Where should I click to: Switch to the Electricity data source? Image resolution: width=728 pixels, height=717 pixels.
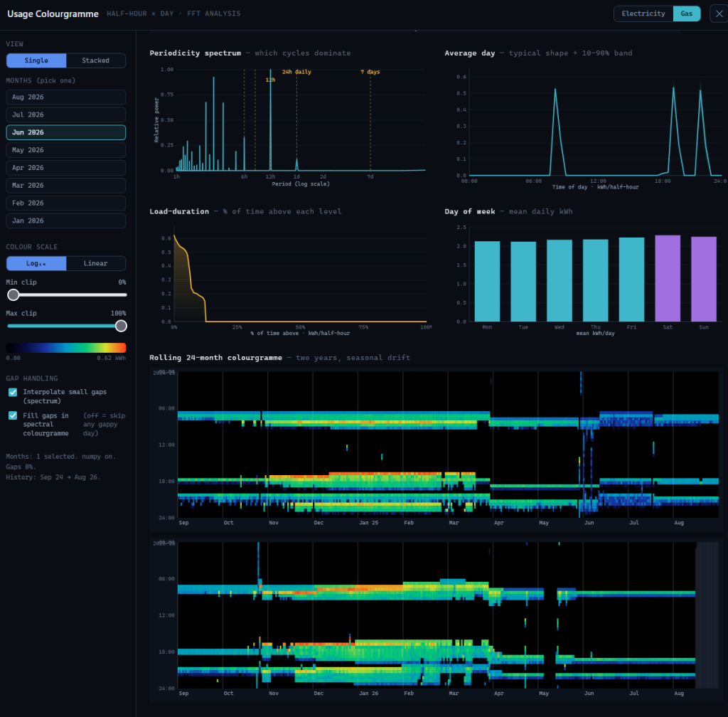tap(643, 14)
